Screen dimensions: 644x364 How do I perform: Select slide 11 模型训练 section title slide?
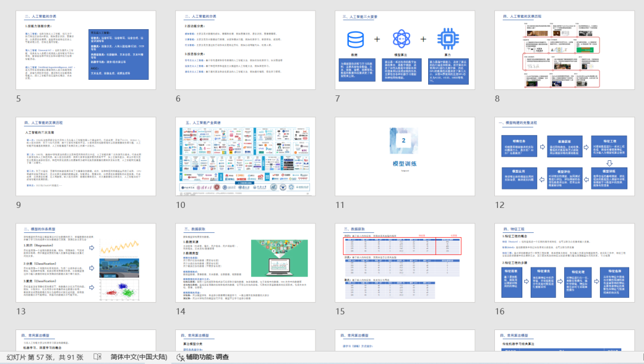pos(405,156)
